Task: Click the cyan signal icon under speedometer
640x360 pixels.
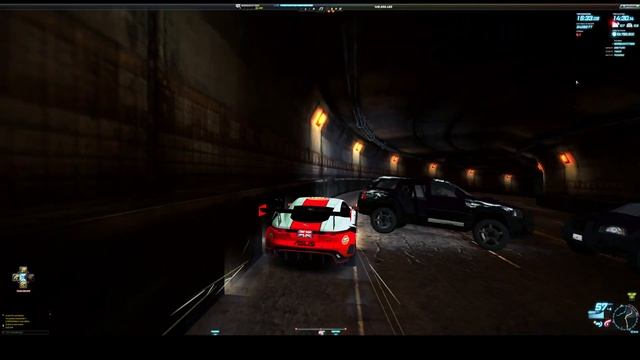Action: click(598, 324)
